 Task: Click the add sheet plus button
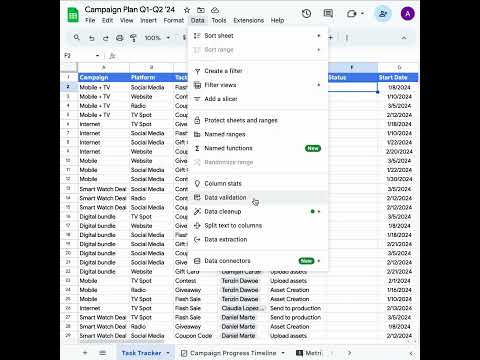coord(85,353)
